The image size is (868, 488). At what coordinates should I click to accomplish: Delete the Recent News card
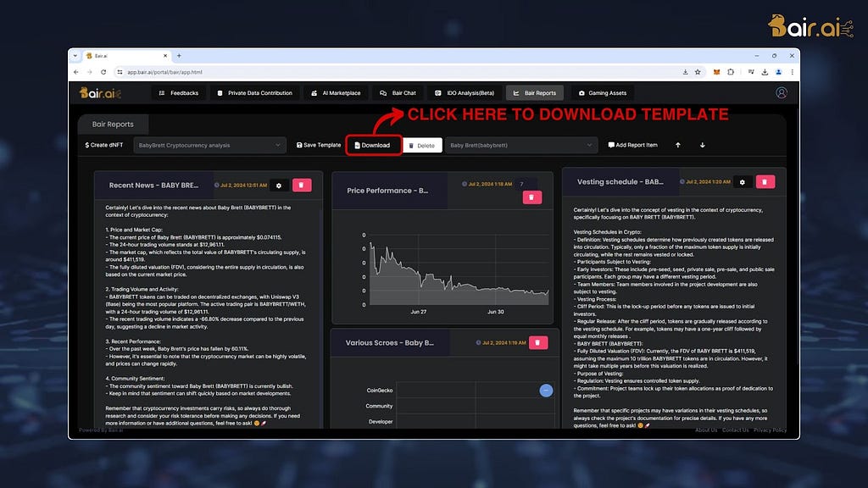point(302,185)
